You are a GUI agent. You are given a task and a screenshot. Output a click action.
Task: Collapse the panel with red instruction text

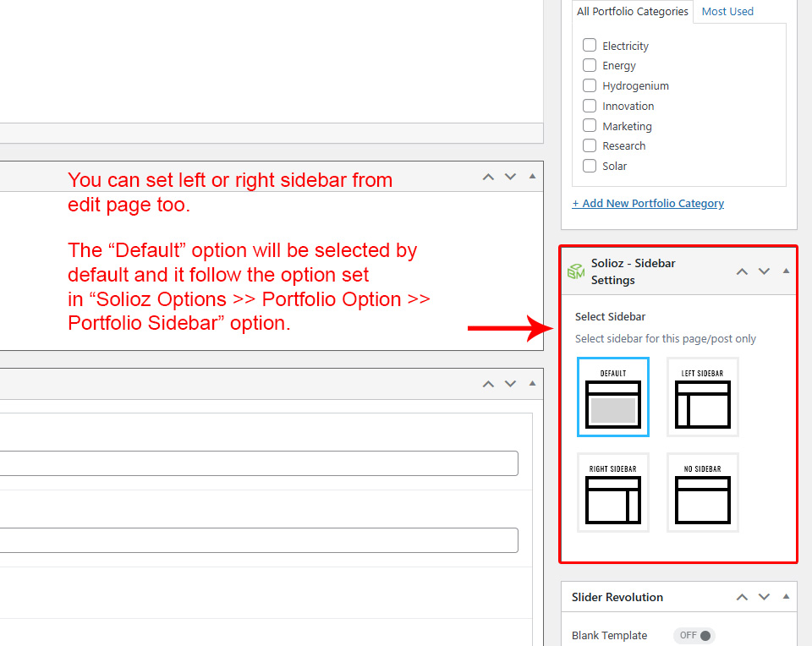pyautogui.click(x=532, y=177)
